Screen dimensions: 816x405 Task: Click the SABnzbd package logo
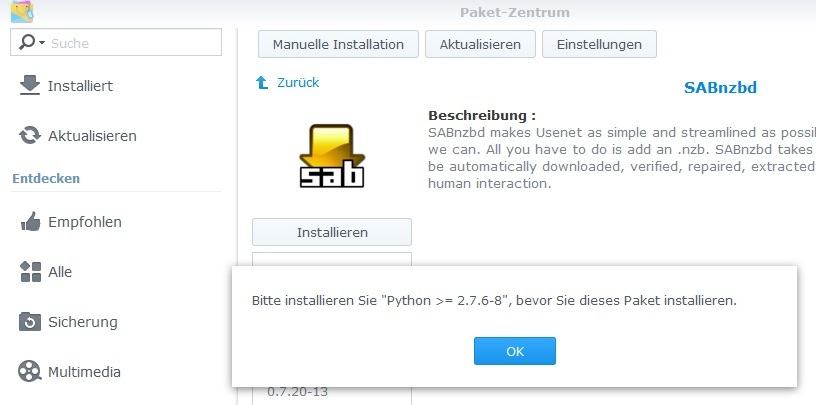click(331, 156)
